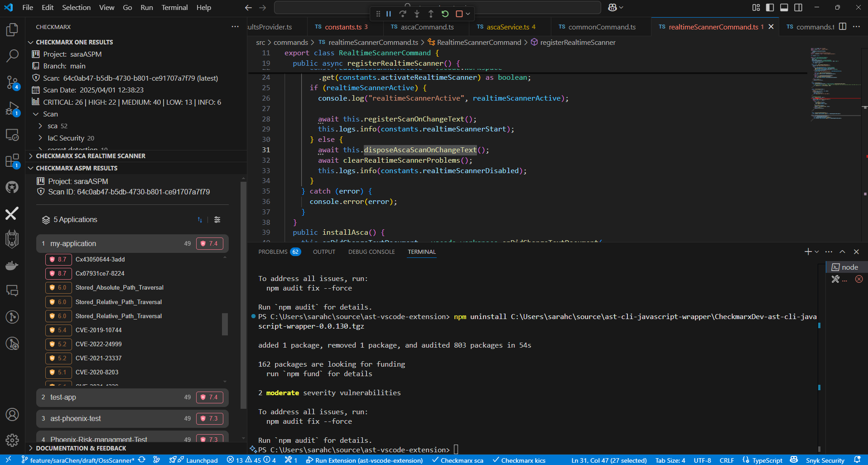This screenshot has width=868, height=465.
Task: Open the applications filter settings icon
Action: 217,220
